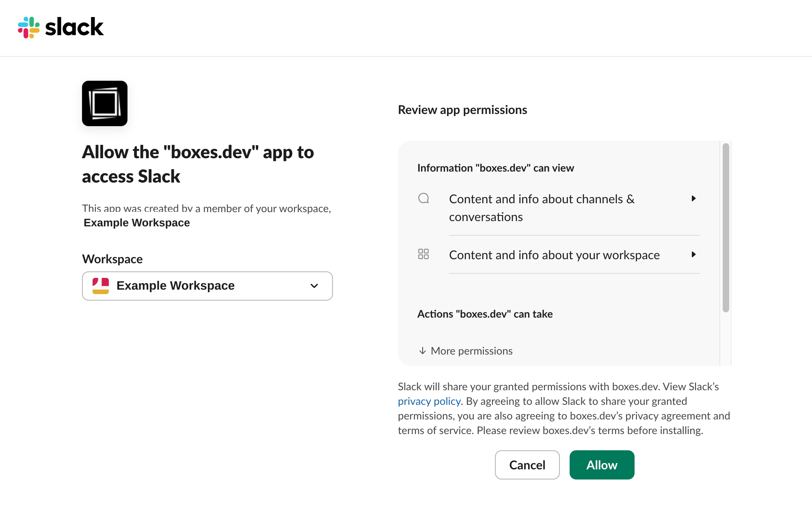Click the More permissions link
The height and width of the screenshot is (516, 812).
[x=466, y=351]
